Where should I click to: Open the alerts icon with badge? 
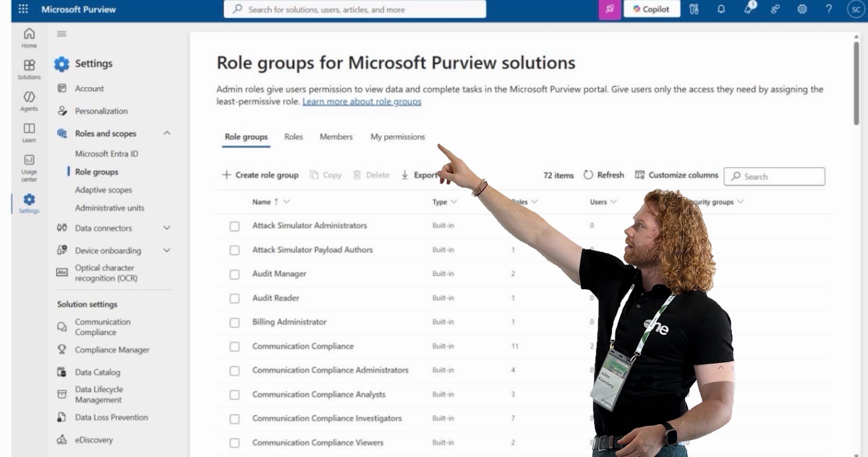point(749,8)
